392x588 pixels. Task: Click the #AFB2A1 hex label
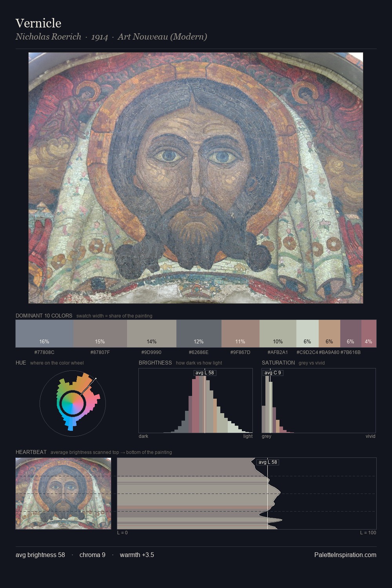(x=278, y=352)
